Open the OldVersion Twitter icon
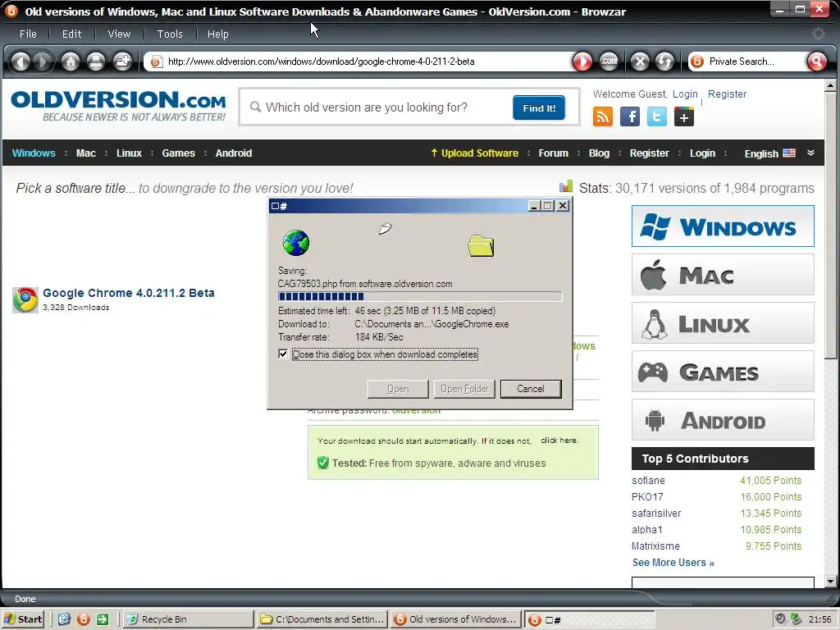The image size is (840, 630). click(657, 116)
